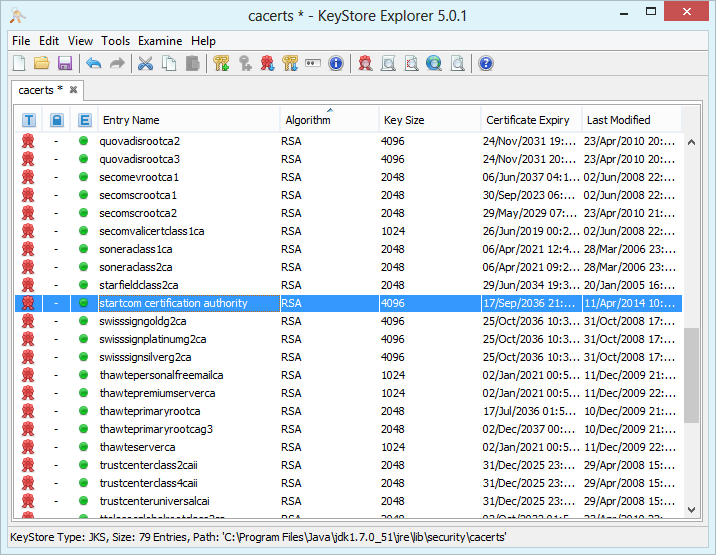
Task: Click the Generate Key Pair toolbar icon
Action: 221,64
